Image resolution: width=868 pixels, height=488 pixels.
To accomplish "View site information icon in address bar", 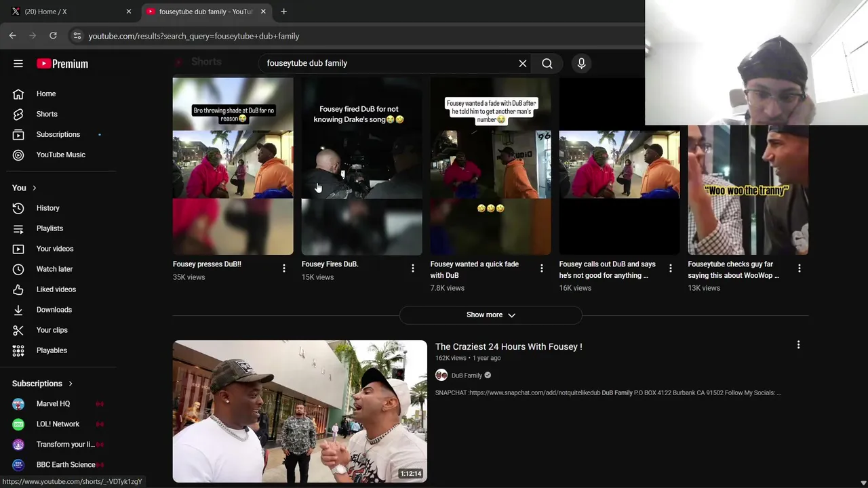I will (x=77, y=36).
